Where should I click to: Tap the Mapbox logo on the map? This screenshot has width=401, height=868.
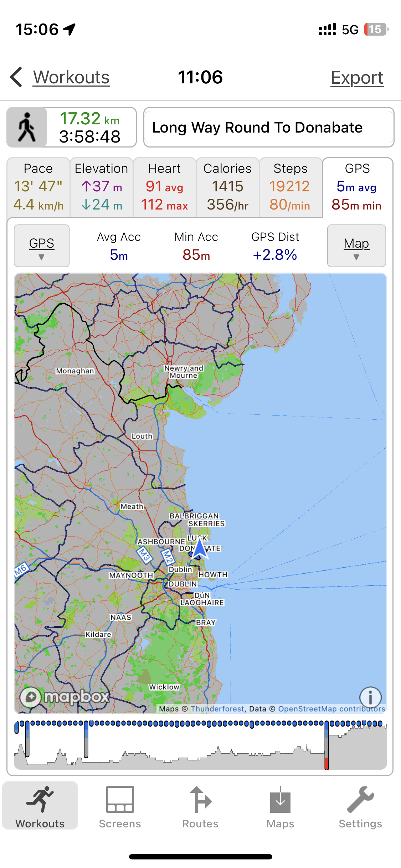tap(65, 696)
